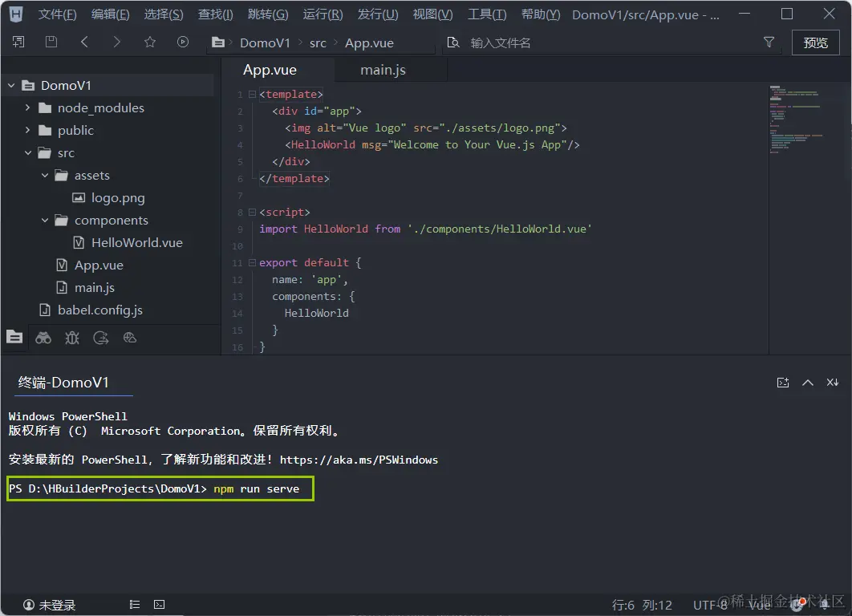Open project manager icon at sidebar bottom
Viewport: 852px width, 616px height.
[14, 338]
